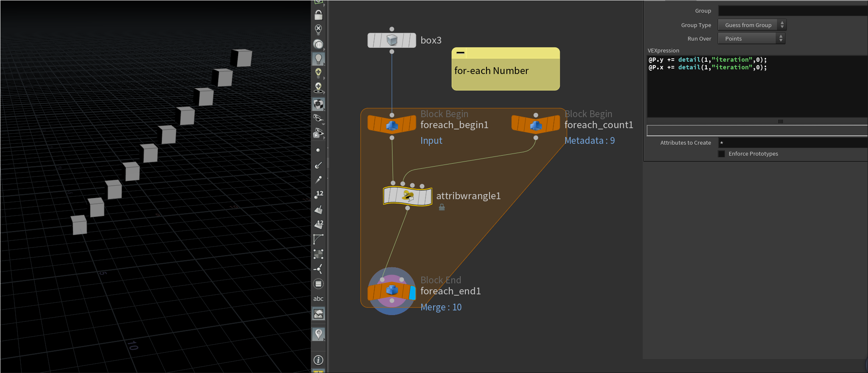
Task: Click the for-each Number sticky note text
Action: coord(491,71)
